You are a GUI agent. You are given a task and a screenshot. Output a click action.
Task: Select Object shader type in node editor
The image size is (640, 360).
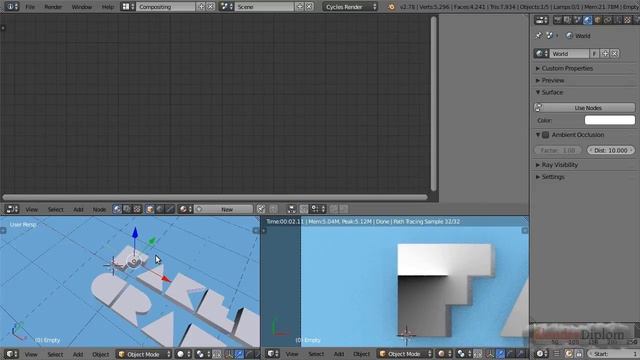coord(150,209)
